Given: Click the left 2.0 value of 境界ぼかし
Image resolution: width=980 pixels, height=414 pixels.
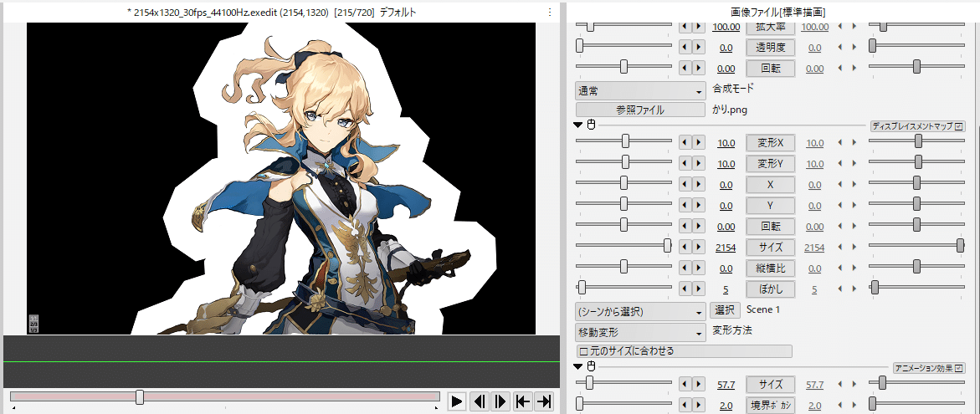Looking at the screenshot, I should pyautogui.click(x=726, y=406).
